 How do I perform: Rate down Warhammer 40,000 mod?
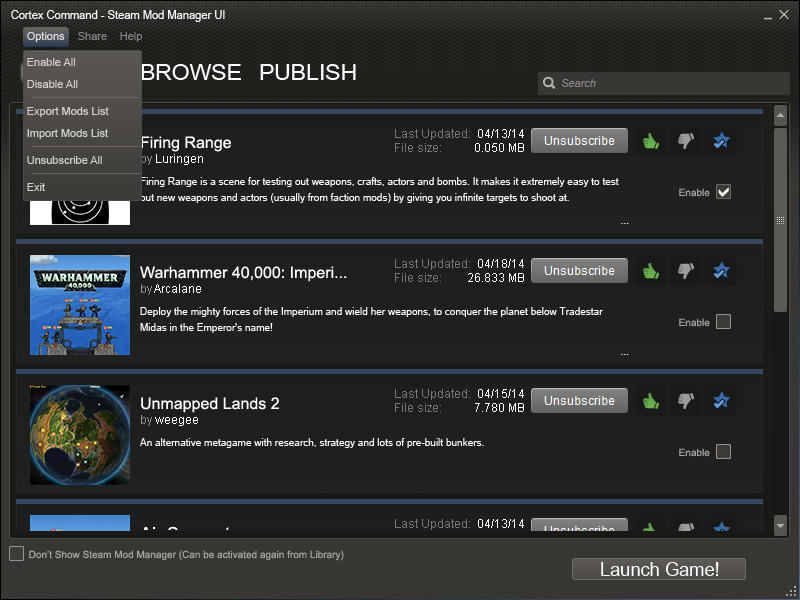[x=686, y=271]
